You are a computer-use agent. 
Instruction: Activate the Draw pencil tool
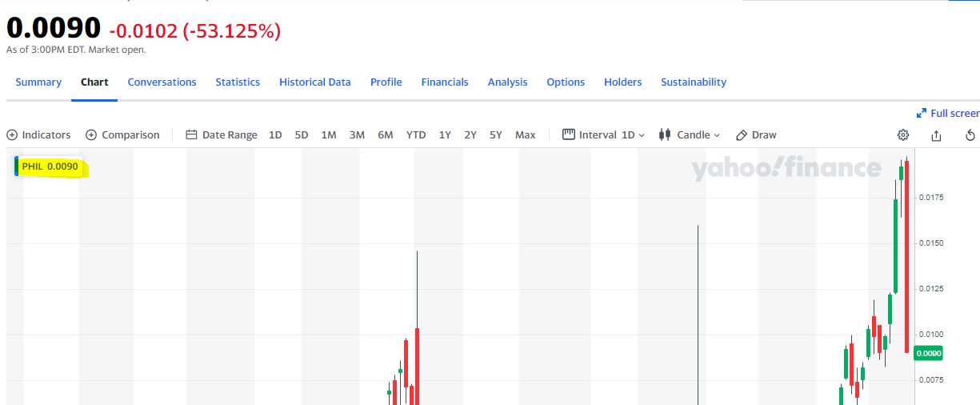pos(756,135)
